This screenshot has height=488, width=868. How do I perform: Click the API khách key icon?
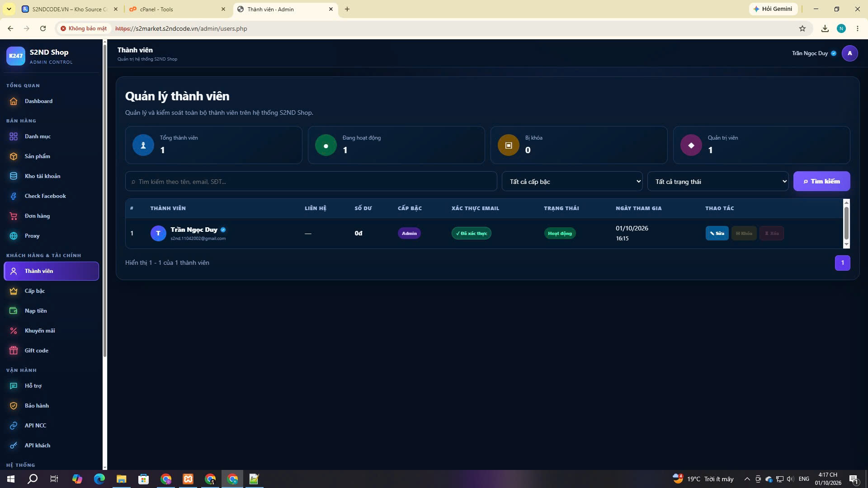[14, 446]
